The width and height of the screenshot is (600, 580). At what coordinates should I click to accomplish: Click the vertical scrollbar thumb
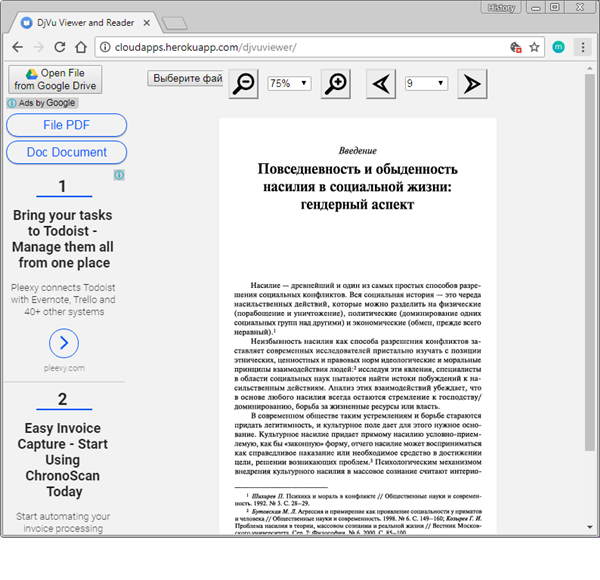point(590,262)
